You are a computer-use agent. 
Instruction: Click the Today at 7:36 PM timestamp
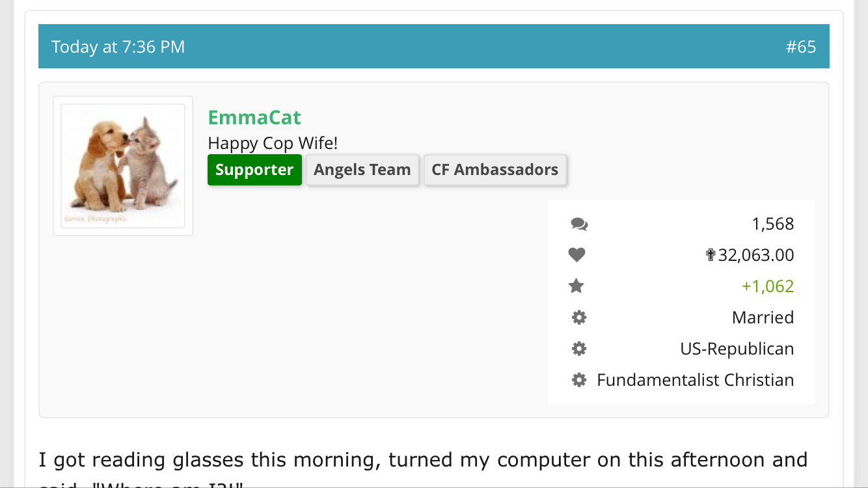pos(118,47)
